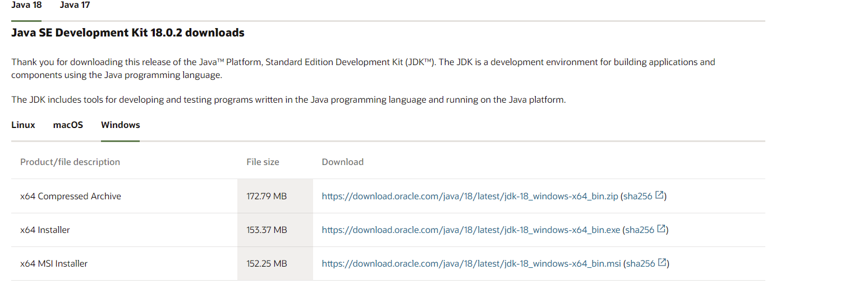Select the Linux platform tab
This screenshot has height=288, width=868.
23,125
